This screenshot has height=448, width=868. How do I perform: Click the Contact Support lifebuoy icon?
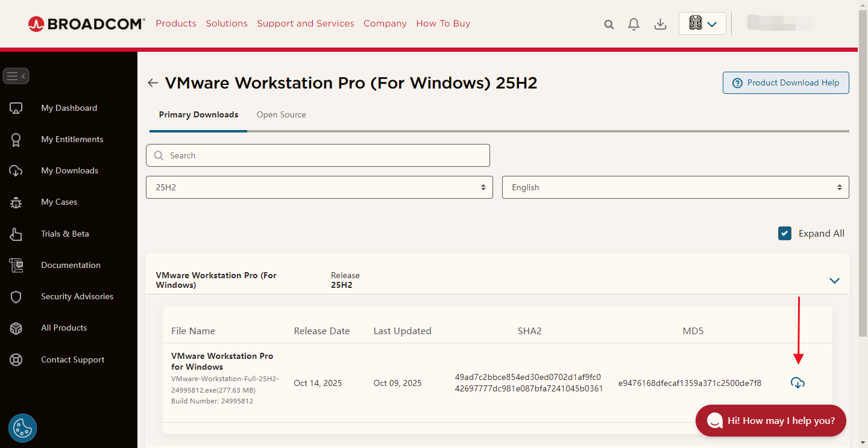[16, 359]
